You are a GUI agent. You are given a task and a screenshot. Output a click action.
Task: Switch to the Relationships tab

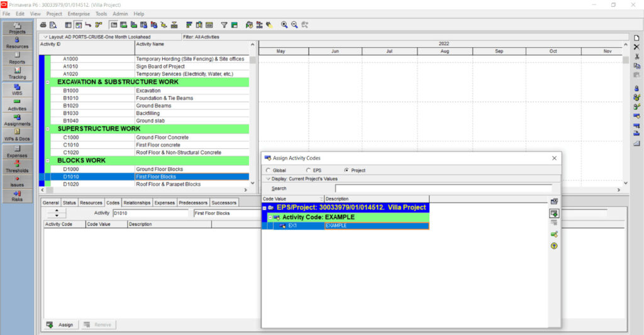[137, 203]
